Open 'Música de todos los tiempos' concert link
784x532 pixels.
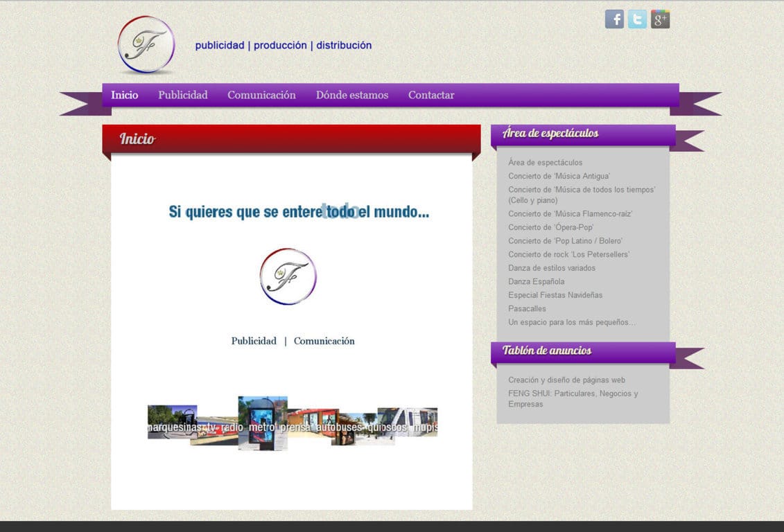pos(582,195)
